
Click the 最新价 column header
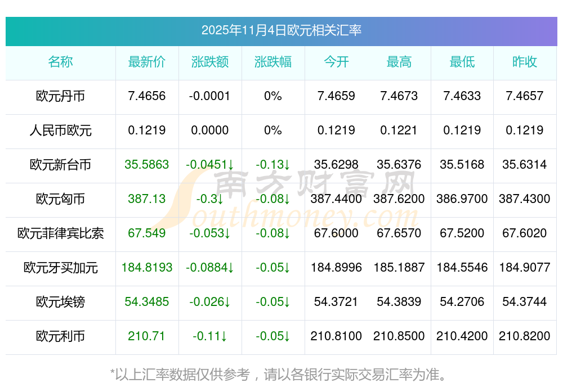coord(147,62)
